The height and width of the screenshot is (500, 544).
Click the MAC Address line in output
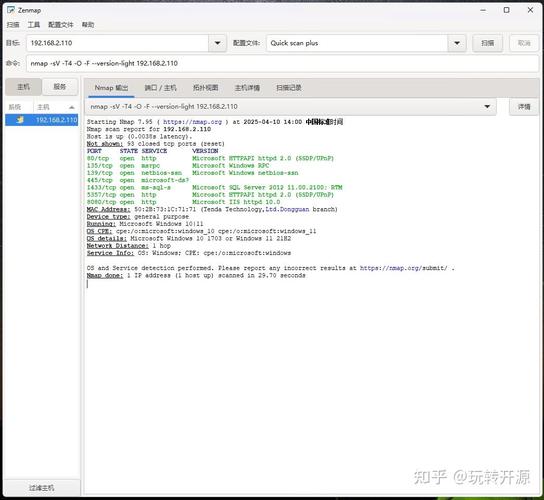click(x=212, y=209)
